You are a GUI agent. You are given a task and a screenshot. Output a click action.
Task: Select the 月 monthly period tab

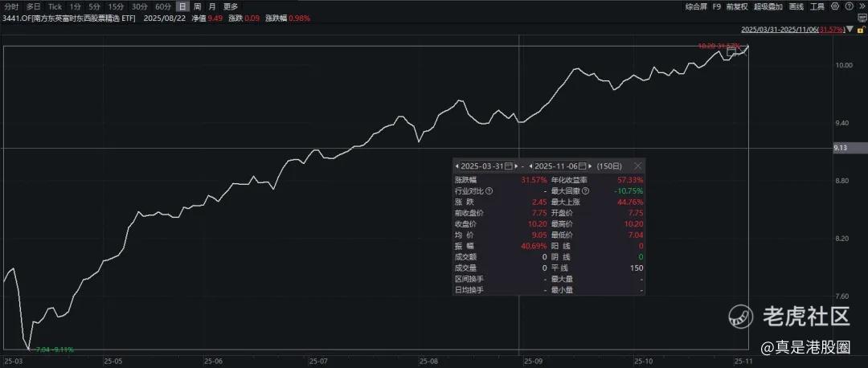(x=212, y=6)
